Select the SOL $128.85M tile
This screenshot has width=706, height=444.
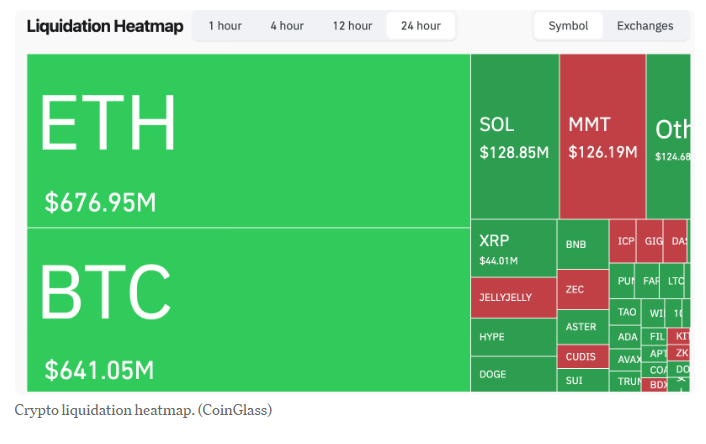[514, 137]
